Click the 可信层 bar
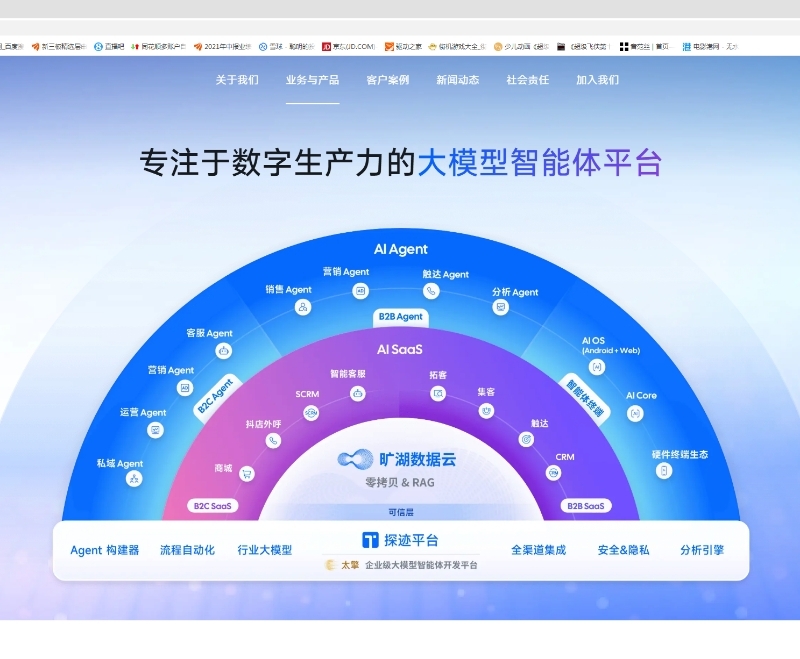Viewport: 800px width, 659px height. 401,512
